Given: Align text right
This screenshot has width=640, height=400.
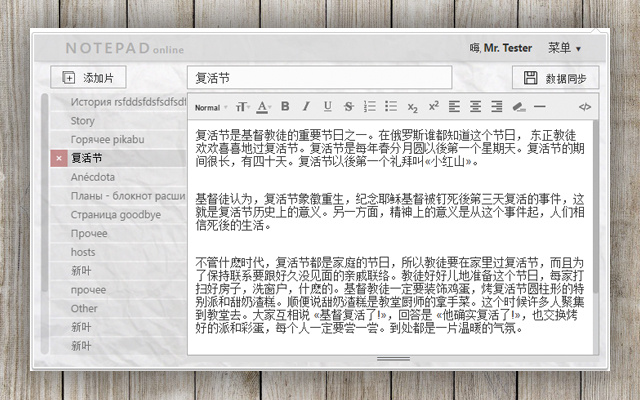Looking at the screenshot, I should [x=497, y=107].
